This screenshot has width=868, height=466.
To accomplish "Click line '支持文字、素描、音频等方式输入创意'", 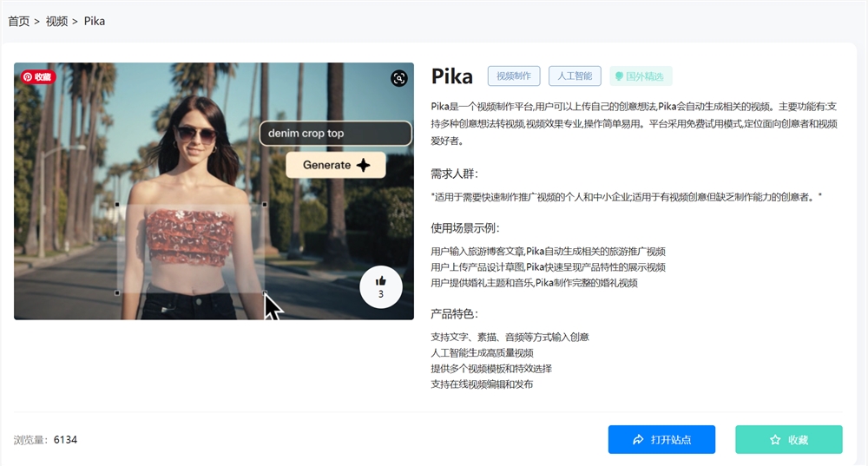I will [510, 337].
